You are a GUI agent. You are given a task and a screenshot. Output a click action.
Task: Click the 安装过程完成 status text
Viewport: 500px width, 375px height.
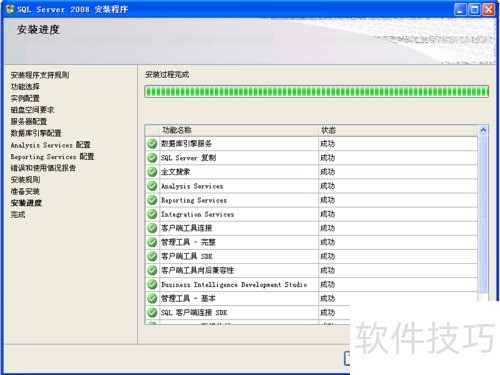coord(167,75)
